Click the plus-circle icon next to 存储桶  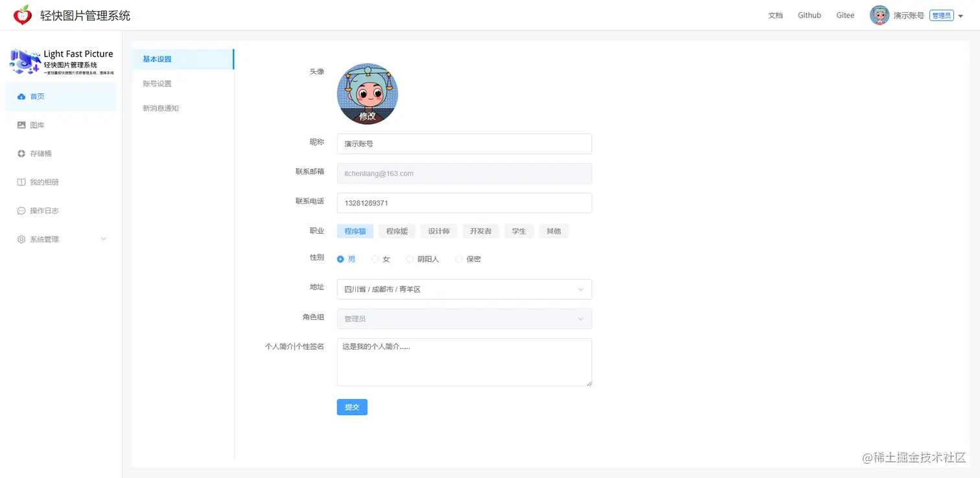(x=21, y=154)
